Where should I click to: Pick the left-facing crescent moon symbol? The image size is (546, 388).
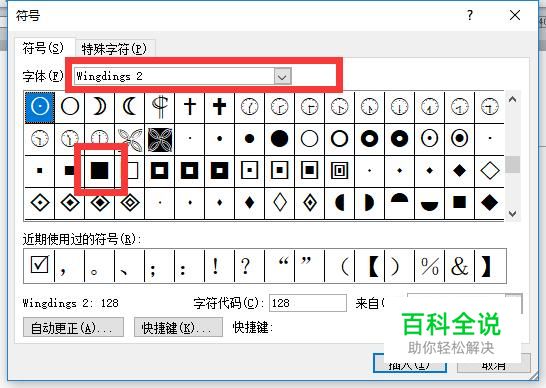[x=130, y=107]
